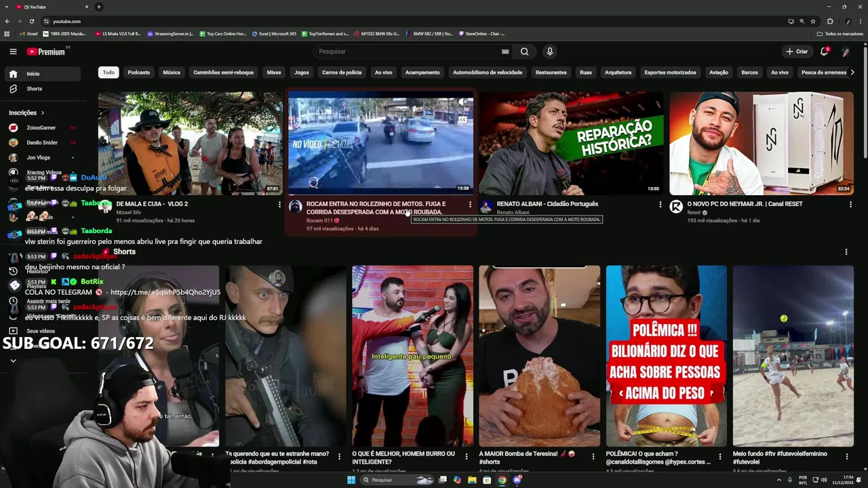Open the account avatar menu

click(846, 52)
